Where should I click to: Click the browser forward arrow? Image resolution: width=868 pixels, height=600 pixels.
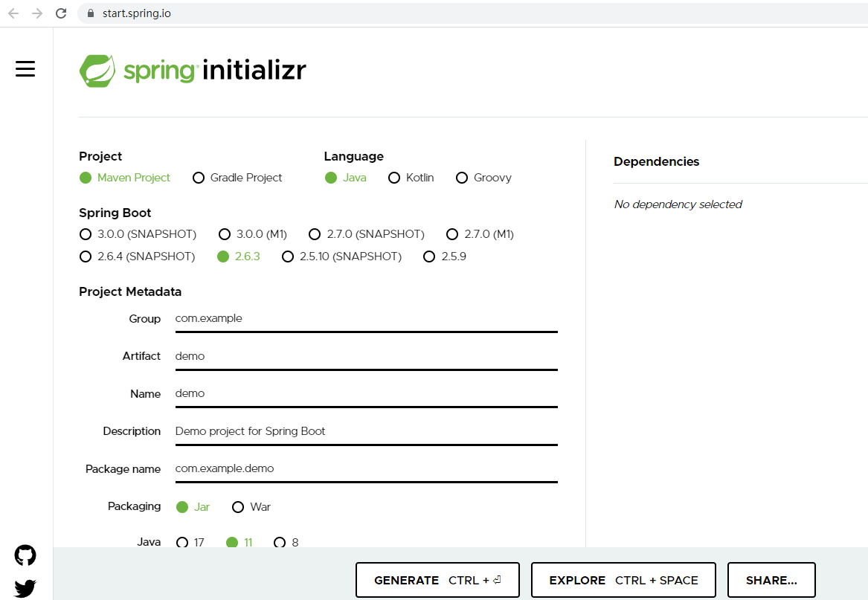[37, 13]
